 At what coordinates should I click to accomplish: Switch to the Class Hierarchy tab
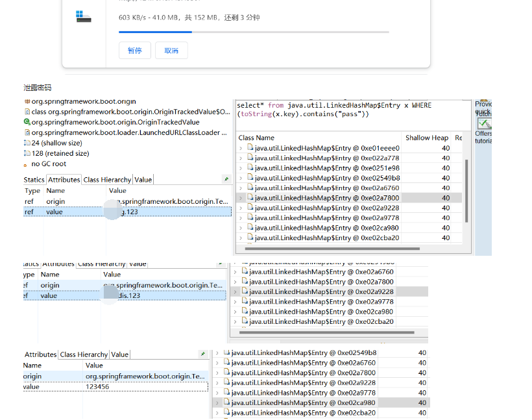click(x=107, y=179)
